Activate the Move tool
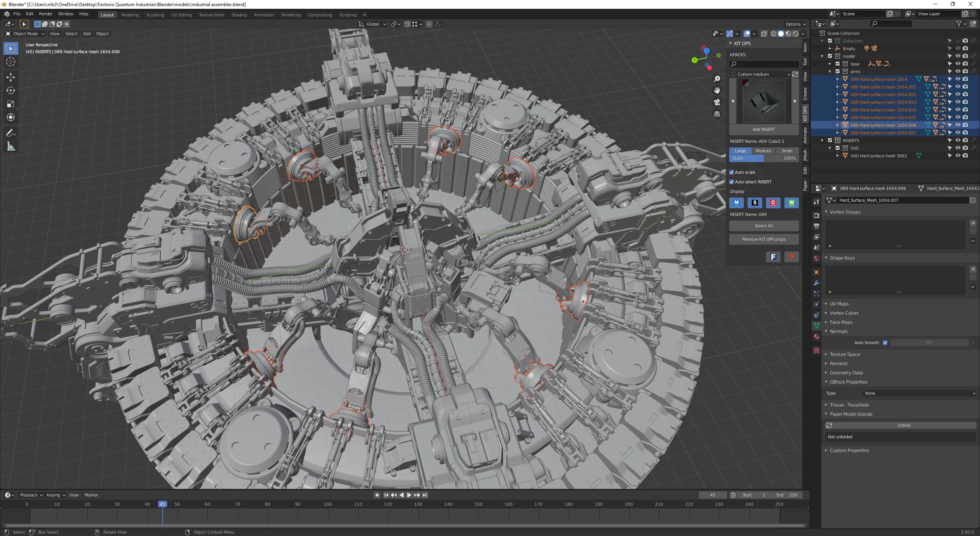Screen dimensions: 980x536 click(11, 77)
